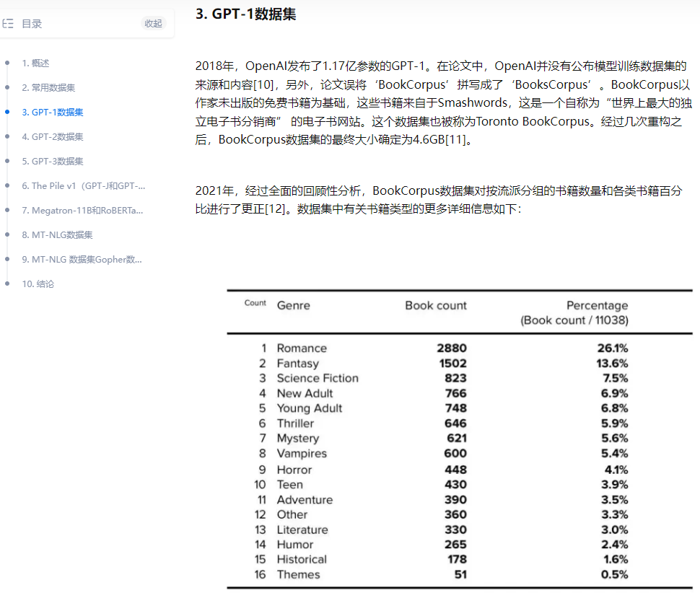This screenshot has width=700, height=593.
Task: Click book count value 178
Action: pos(457,559)
